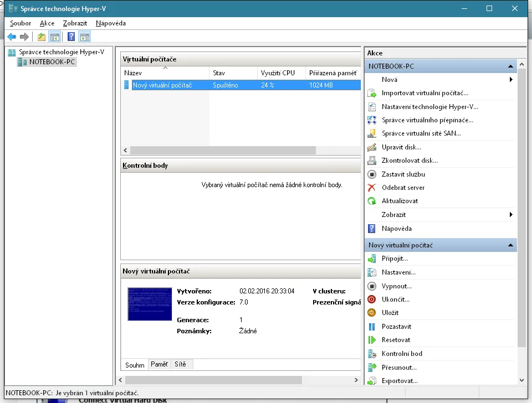Click the green Aktualizovat refresh icon

[x=372, y=201]
